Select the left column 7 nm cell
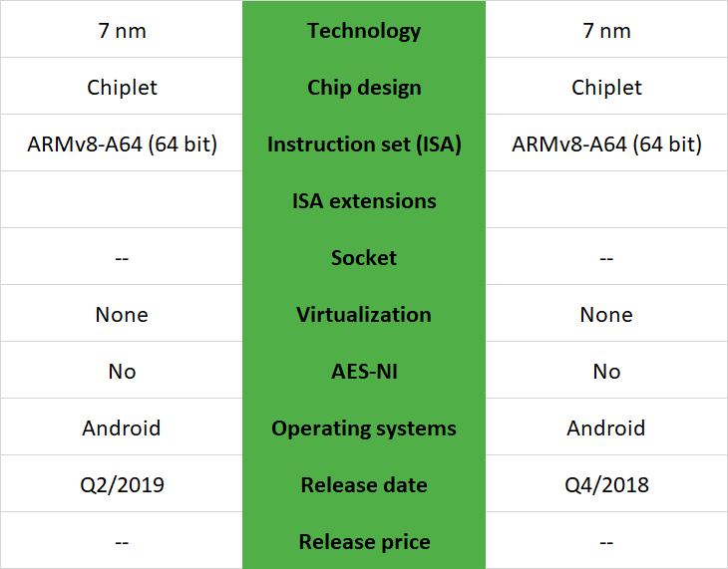 click(x=122, y=30)
